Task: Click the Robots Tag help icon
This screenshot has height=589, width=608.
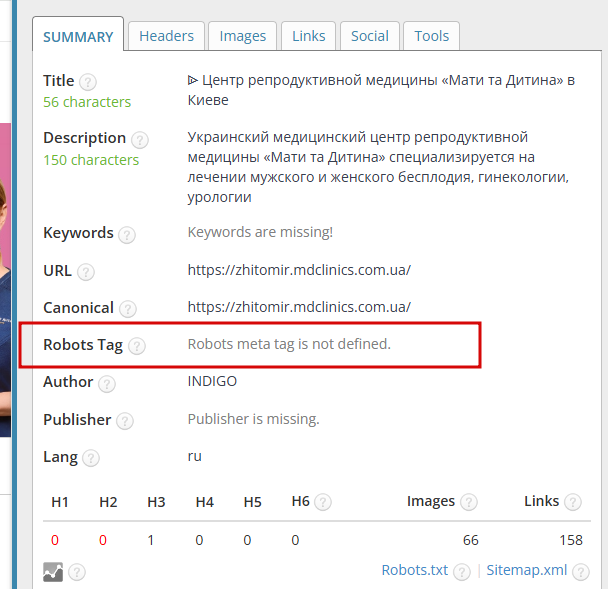Action: 136,346
